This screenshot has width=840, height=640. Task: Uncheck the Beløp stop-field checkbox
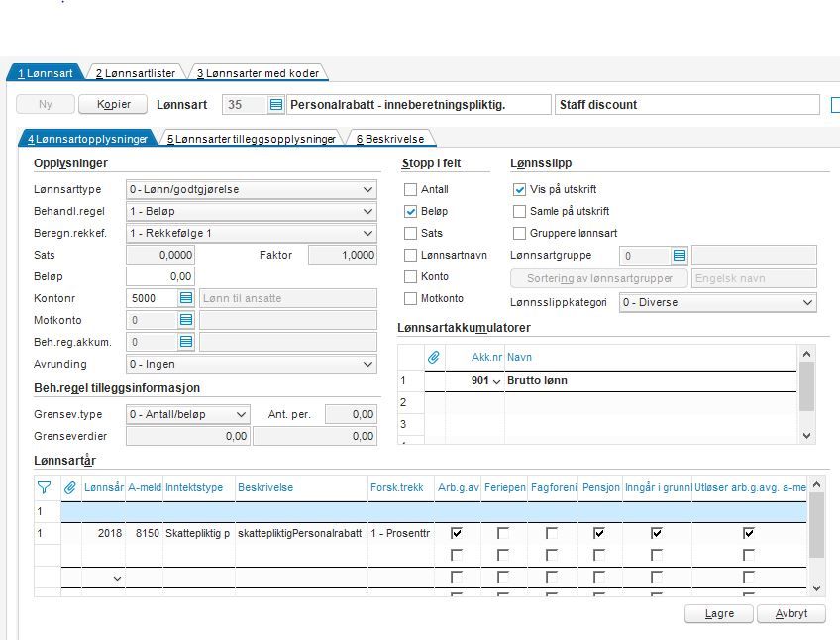coord(410,212)
